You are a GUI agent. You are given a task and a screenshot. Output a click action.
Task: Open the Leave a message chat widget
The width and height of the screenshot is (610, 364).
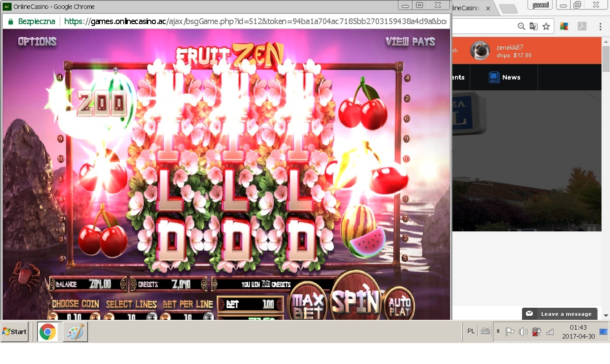[x=560, y=314]
